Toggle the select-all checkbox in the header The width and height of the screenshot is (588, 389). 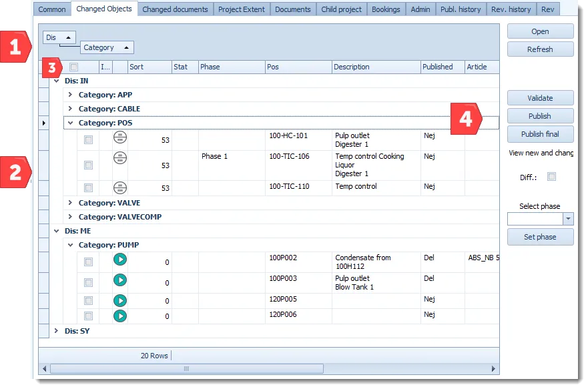point(74,67)
